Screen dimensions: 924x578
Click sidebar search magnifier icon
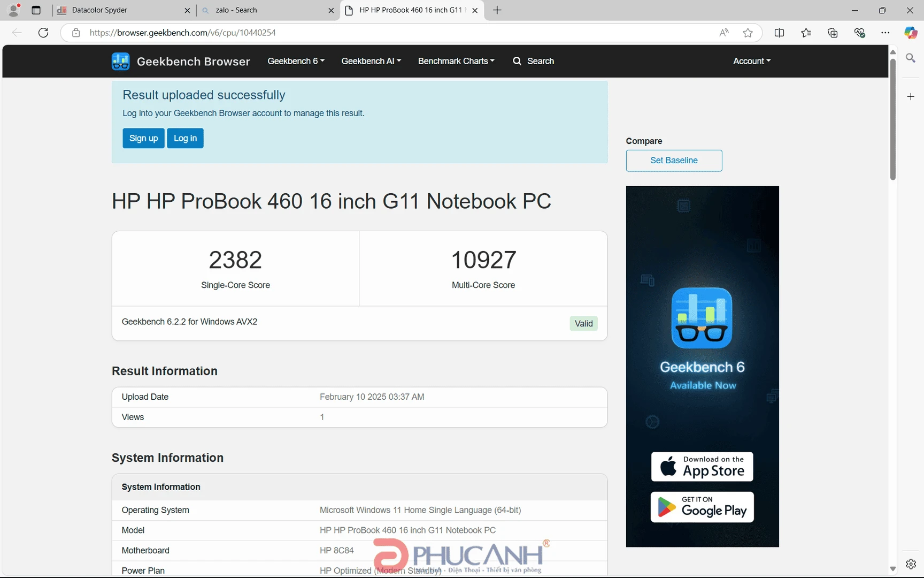point(911,58)
